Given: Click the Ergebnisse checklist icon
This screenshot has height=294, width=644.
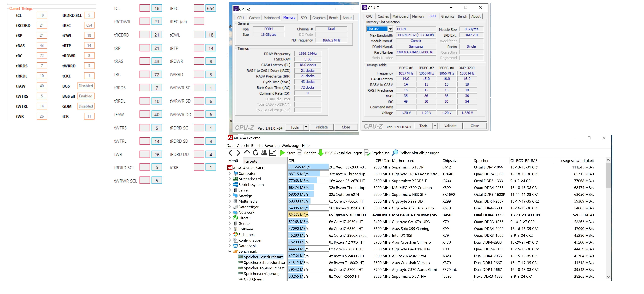Looking at the screenshot, I should [367, 153].
